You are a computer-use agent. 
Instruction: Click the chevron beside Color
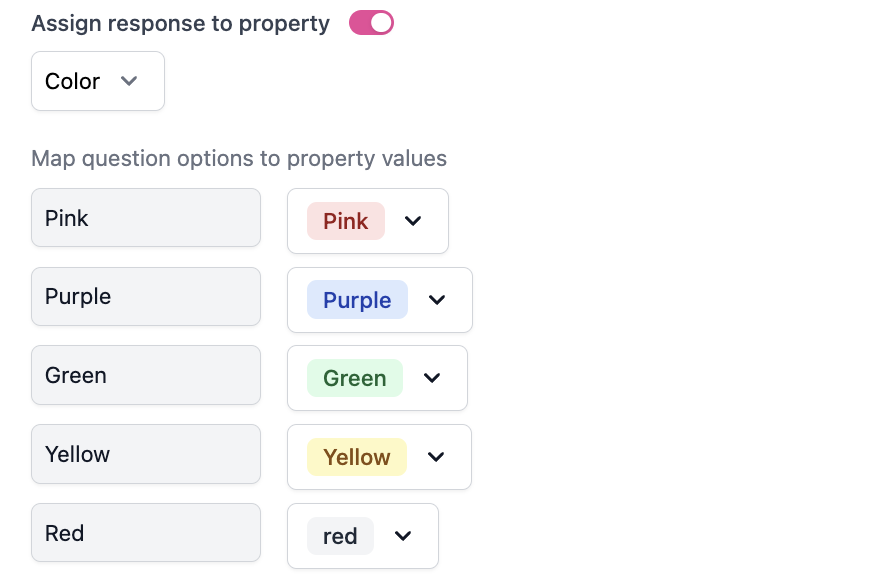[129, 81]
